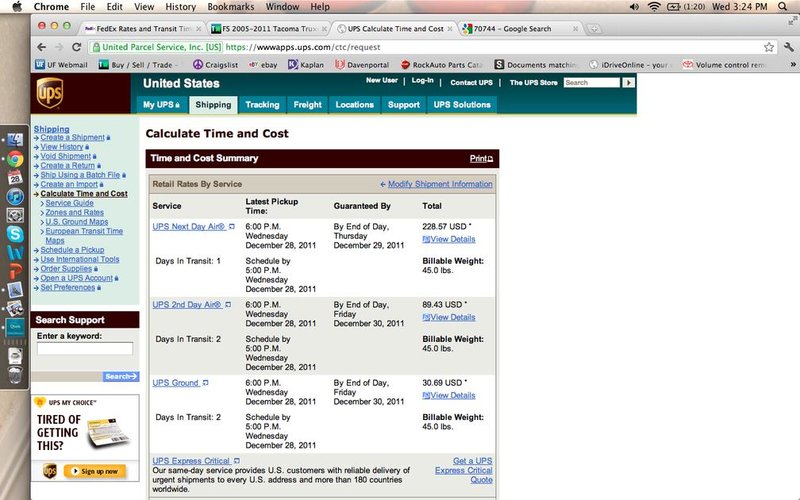Open the History menu

pos(180,7)
